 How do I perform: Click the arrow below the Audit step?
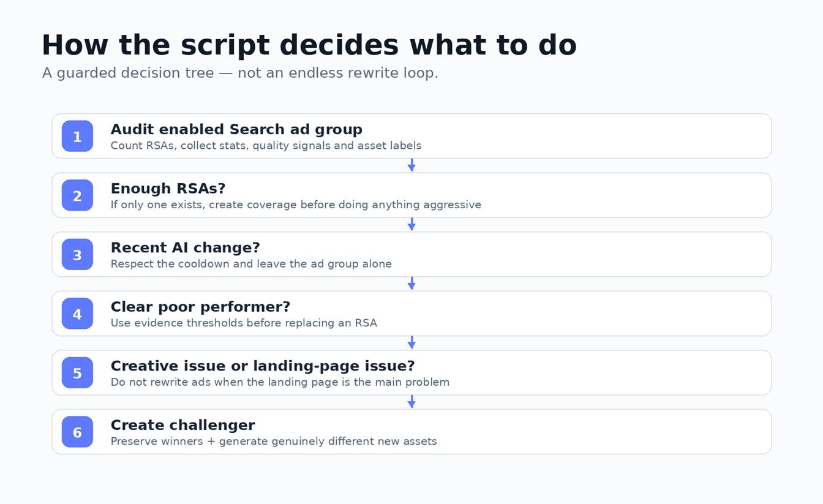(x=411, y=165)
